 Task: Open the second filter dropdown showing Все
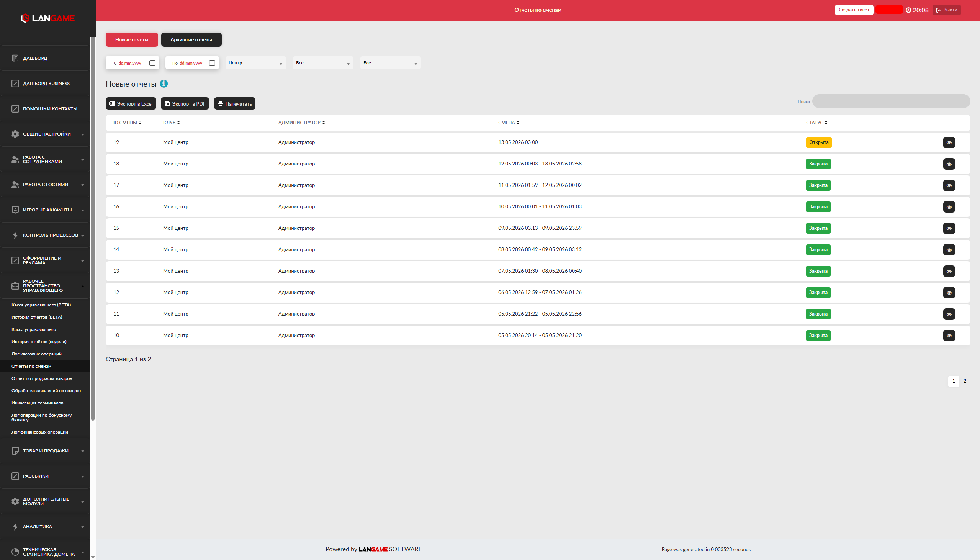323,63
